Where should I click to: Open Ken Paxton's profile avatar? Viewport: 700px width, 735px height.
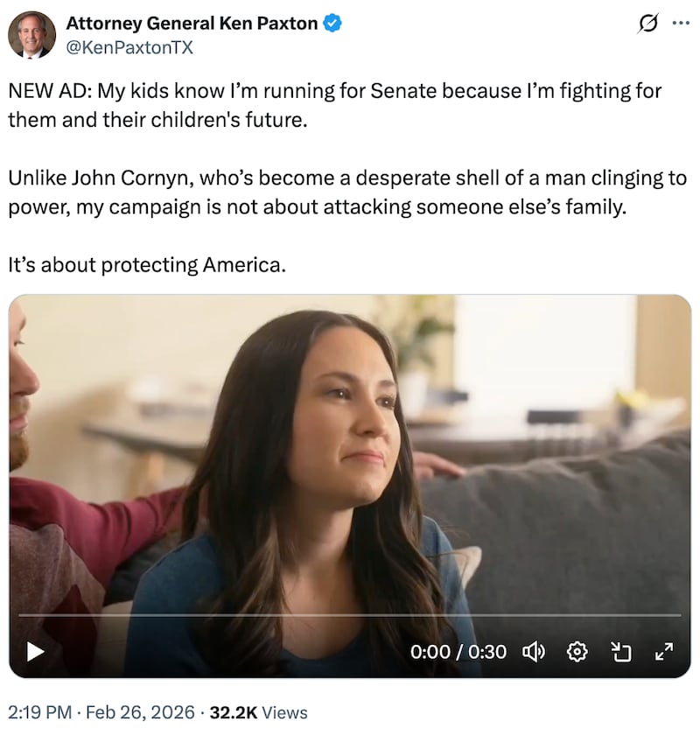pyautogui.click(x=31, y=35)
